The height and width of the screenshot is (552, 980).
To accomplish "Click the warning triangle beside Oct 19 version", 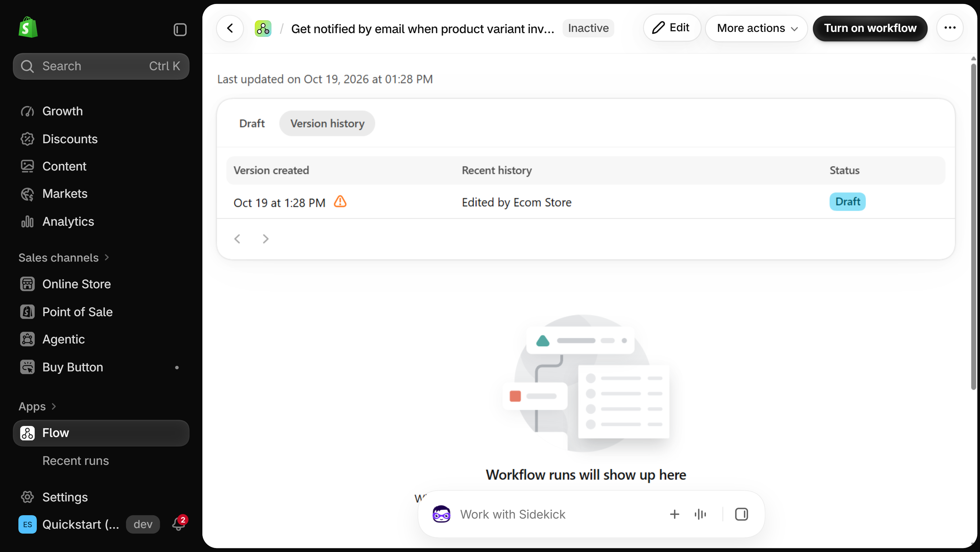I will pyautogui.click(x=340, y=201).
